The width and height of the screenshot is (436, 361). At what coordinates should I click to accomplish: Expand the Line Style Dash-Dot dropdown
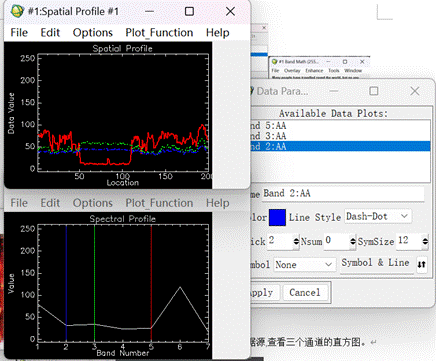378,216
